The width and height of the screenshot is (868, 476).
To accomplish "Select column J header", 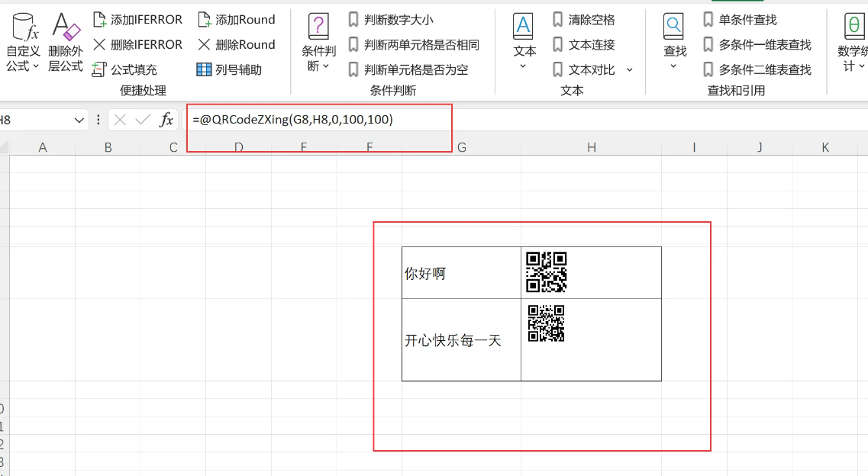I will (x=760, y=147).
